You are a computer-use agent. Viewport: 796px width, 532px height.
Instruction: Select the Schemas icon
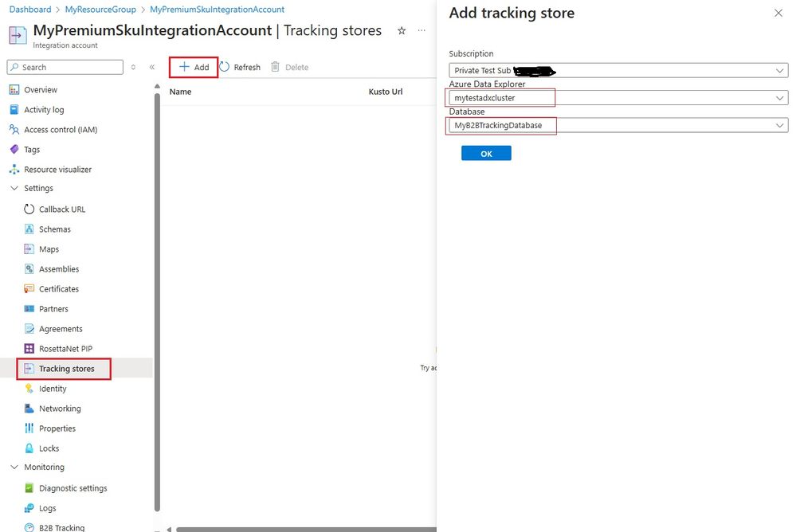[x=29, y=229]
